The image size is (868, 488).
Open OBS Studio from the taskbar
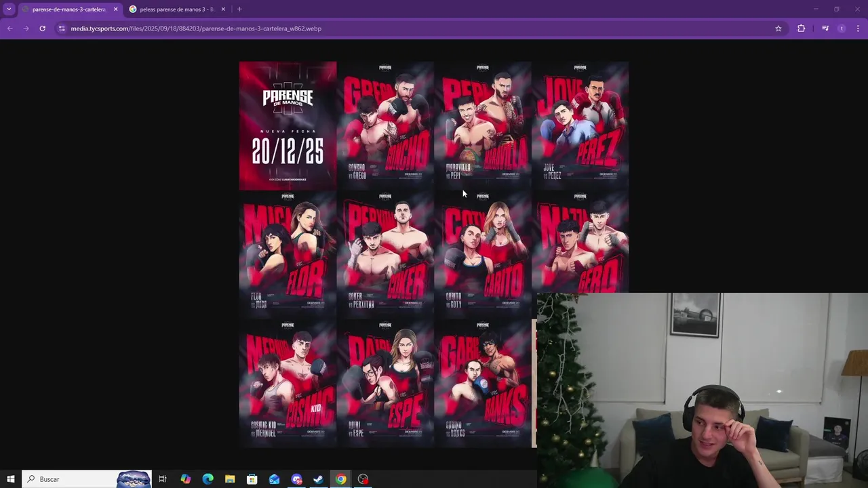363,479
